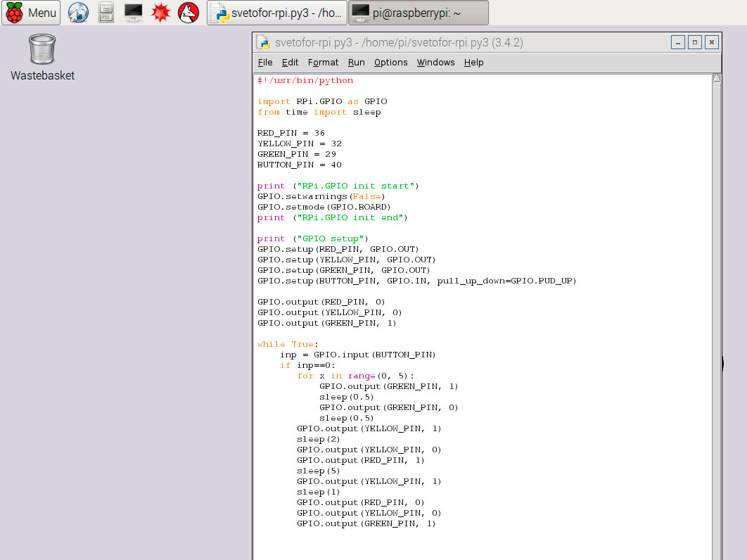Expand the Options menu

click(390, 63)
